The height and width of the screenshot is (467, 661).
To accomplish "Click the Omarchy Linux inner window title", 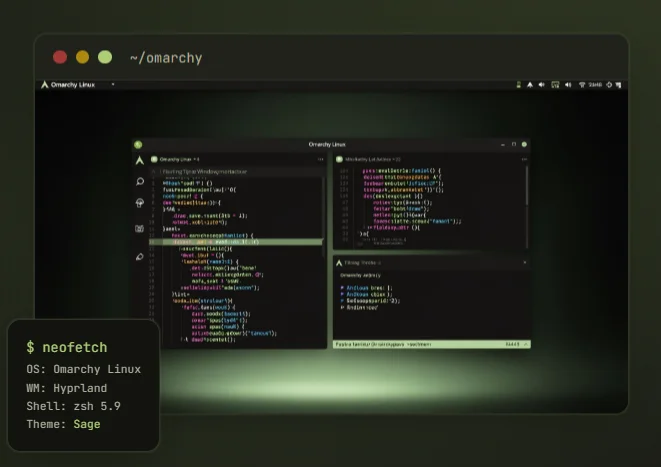I will pos(327,145).
